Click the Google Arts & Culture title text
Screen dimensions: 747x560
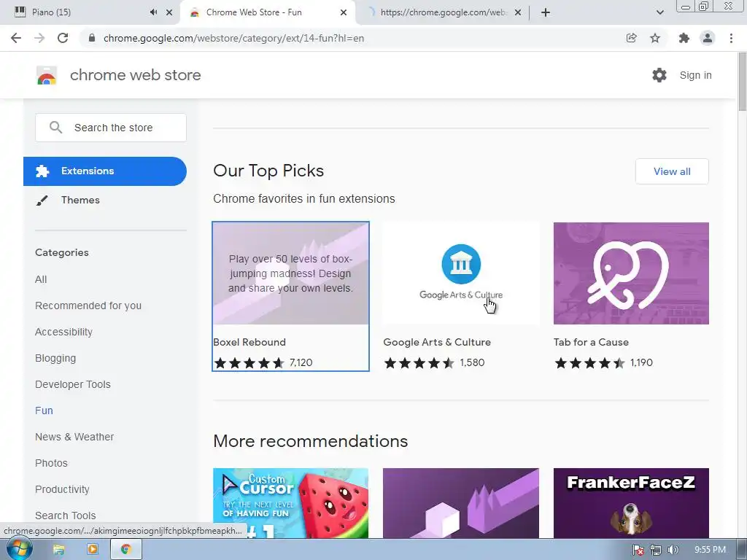[x=437, y=342]
